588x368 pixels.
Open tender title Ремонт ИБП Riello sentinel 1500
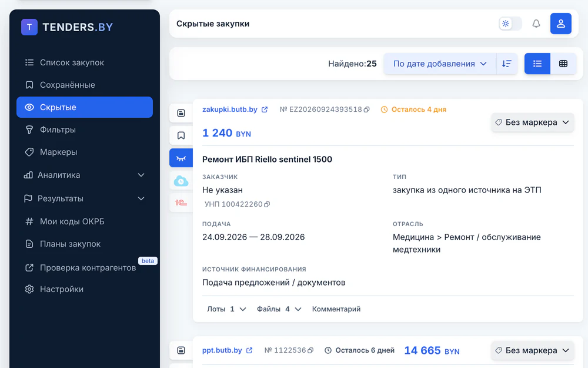coord(267,159)
